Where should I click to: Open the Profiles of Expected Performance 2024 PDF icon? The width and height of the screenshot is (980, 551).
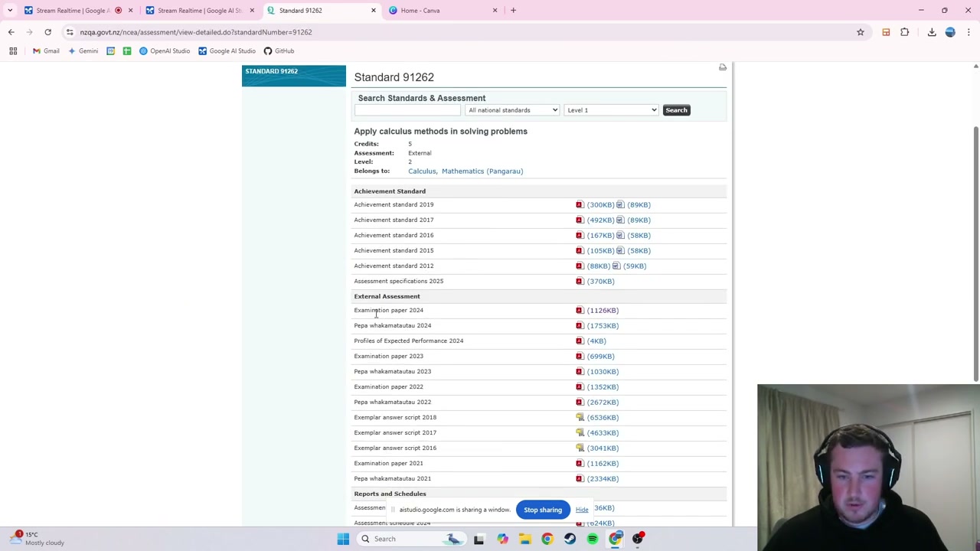580,341
